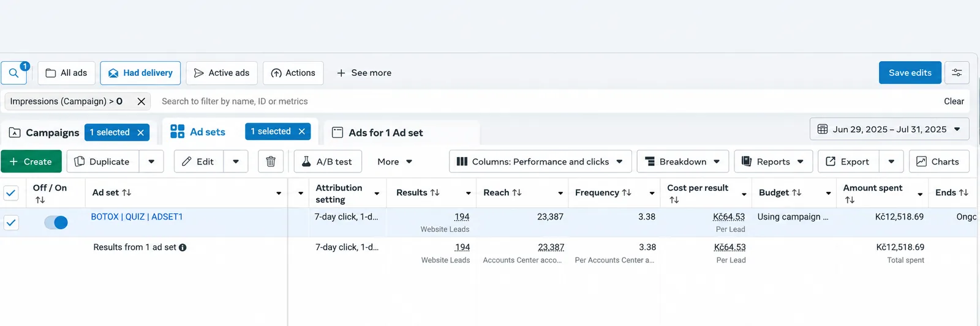980x326 pixels.
Task: Turn off the BOTOX | QUIZ | ADSET1 toggle
Action: [x=56, y=223]
